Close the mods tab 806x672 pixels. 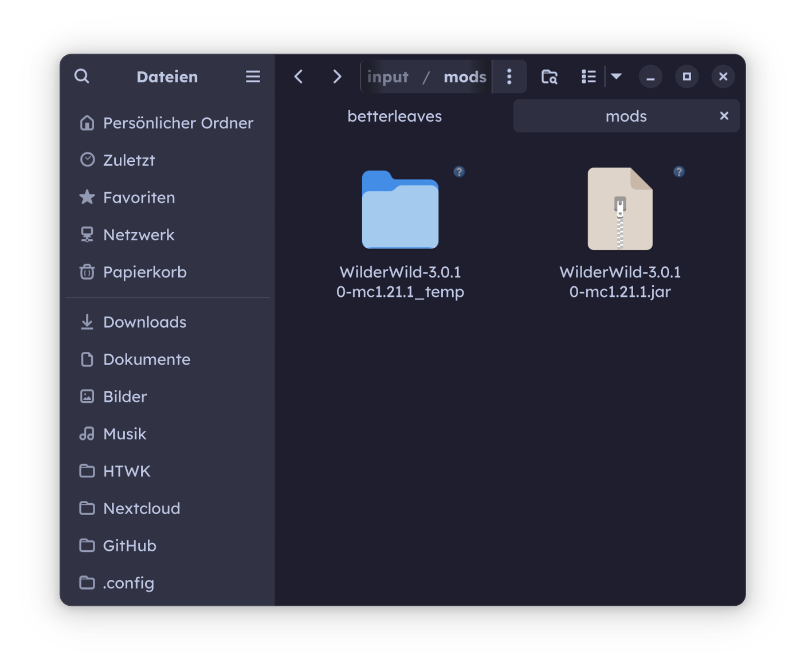coord(724,116)
